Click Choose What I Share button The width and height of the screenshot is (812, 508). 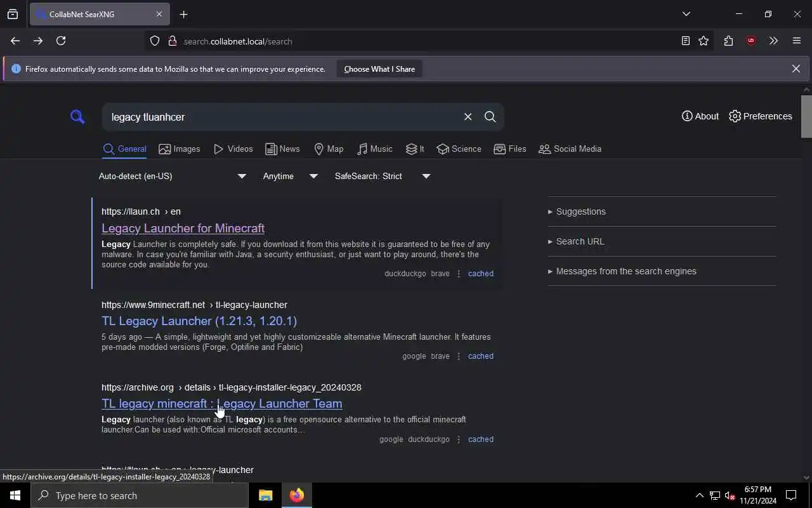[x=379, y=69]
